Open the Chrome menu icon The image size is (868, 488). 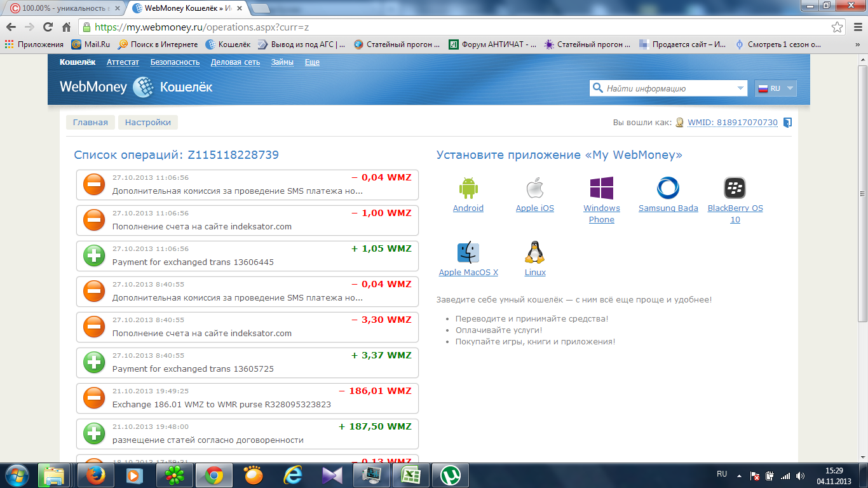point(857,27)
